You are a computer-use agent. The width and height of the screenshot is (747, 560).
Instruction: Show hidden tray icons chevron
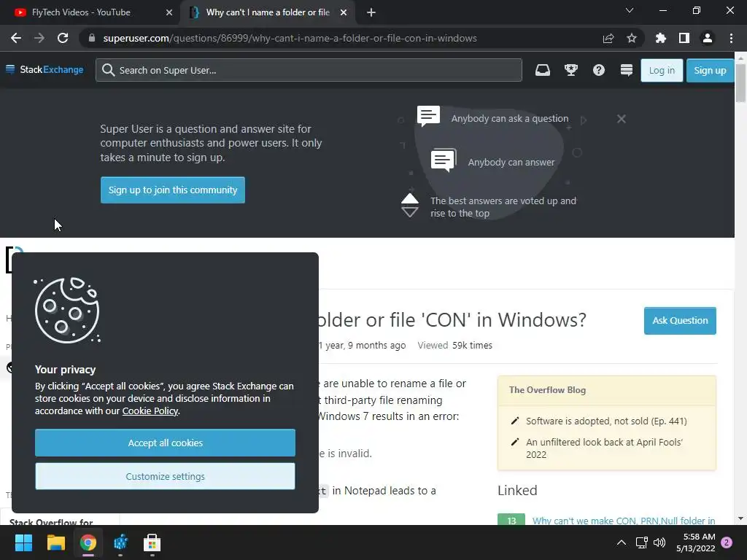point(622,542)
